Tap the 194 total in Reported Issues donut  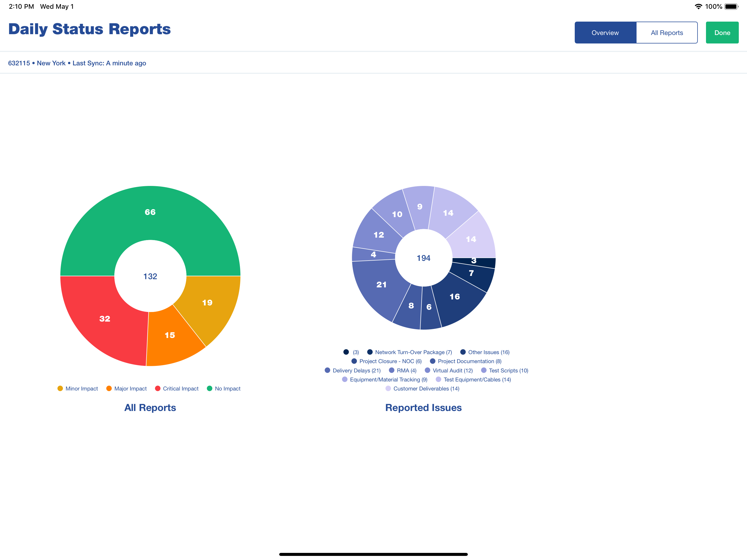(424, 258)
